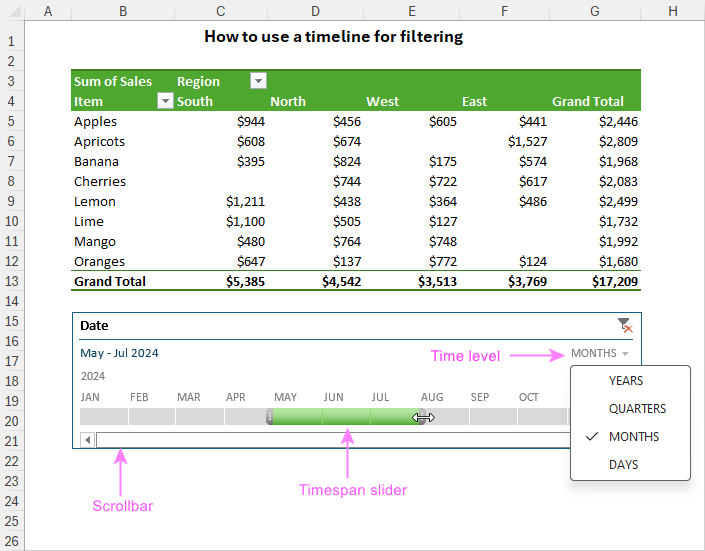Click the 'Apricots' row label
Screen dimensions: 705x551
pos(99,141)
